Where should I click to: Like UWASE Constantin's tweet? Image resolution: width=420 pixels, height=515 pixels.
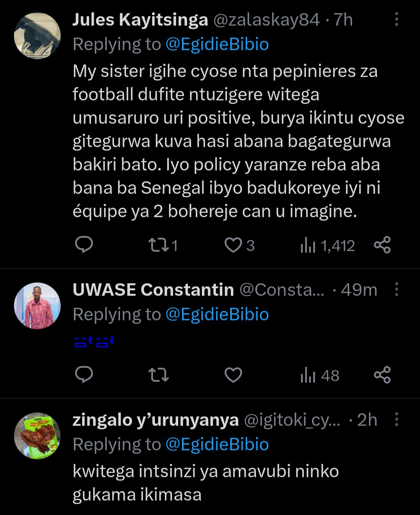(x=233, y=375)
